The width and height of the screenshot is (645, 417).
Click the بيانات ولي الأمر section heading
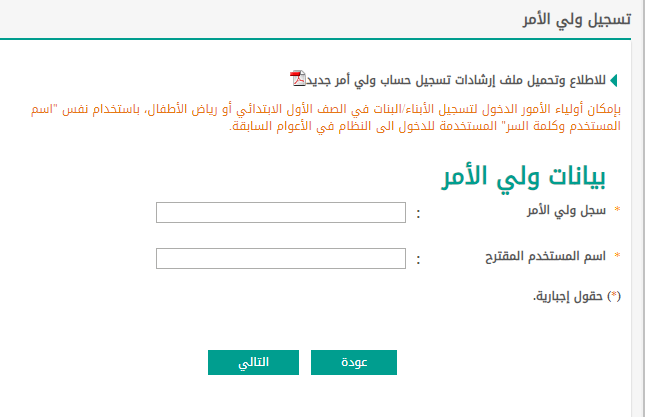click(x=523, y=177)
